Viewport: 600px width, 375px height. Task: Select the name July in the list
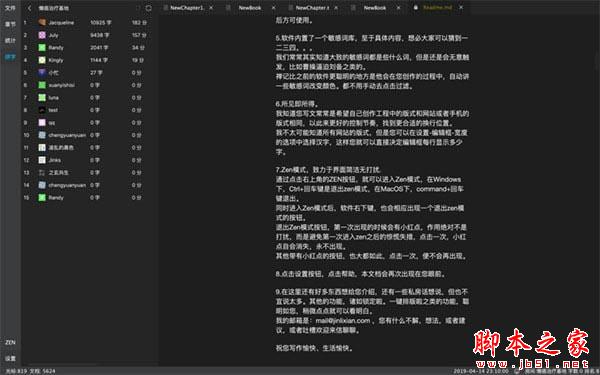pyautogui.click(x=54, y=35)
